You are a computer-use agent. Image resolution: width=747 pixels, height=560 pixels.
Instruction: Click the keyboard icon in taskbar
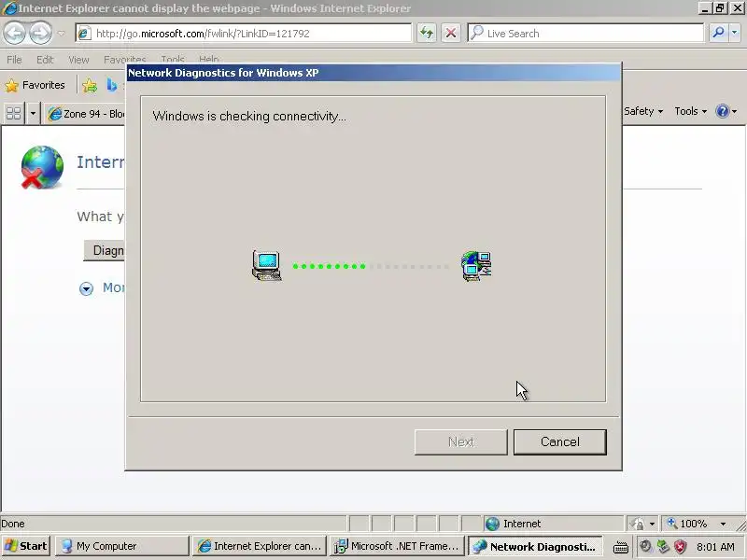(x=620, y=547)
